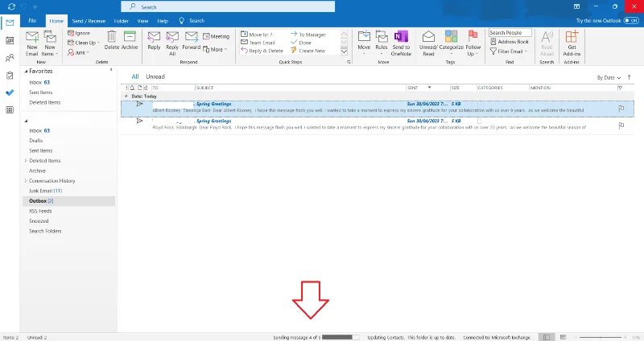644x341 pixels.
Task: Click the Categorize color squares icon
Action: point(451,36)
